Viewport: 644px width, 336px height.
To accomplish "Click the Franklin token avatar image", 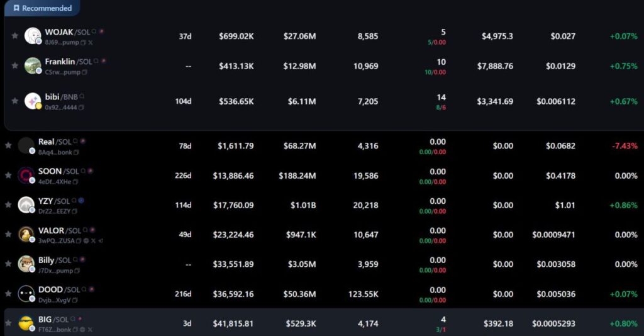I will pos(33,65).
